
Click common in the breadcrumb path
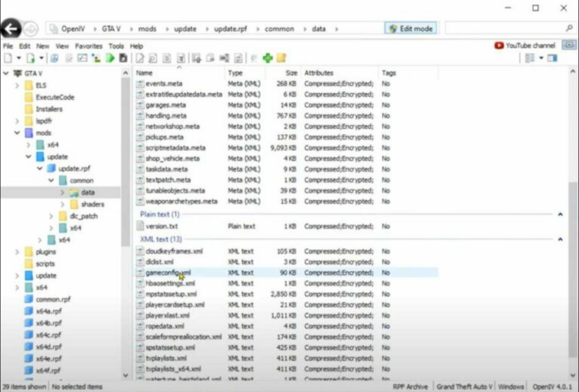click(279, 28)
